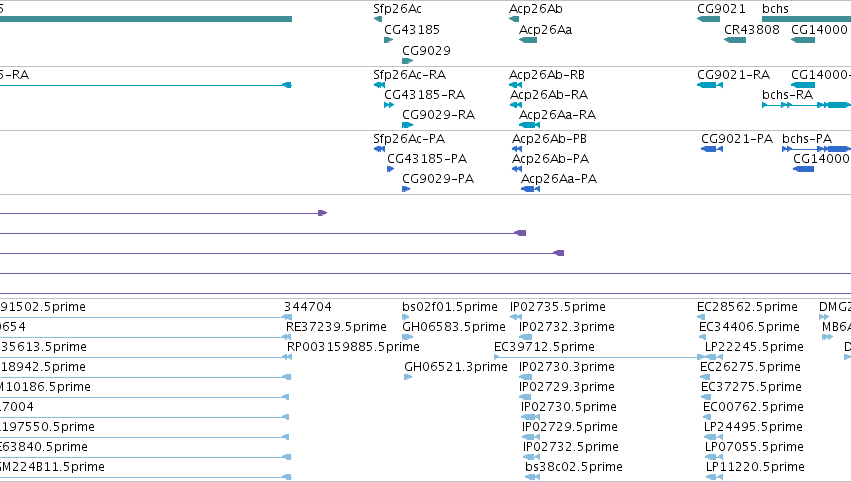Image resolution: width=851 pixels, height=482 pixels.
Task: Select the CR43808 gene bar
Action: coord(735,40)
